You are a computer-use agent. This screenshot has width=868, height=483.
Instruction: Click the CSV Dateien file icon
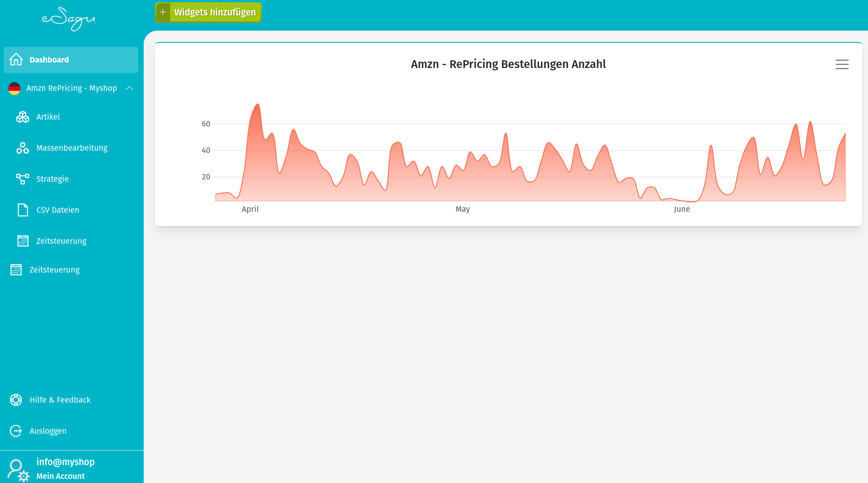[23, 210]
